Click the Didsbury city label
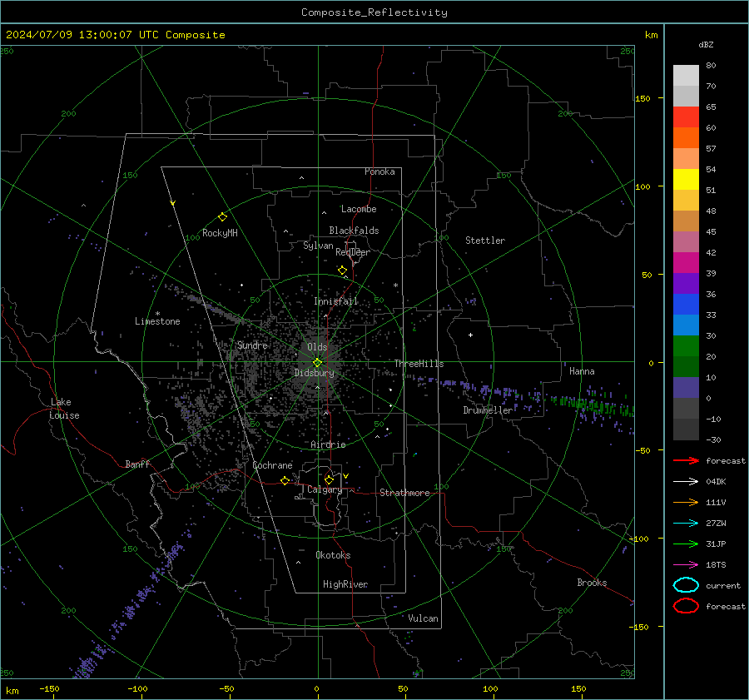This screenshot has height=700, width=749. pyautogui.click(x=314, y=373)
